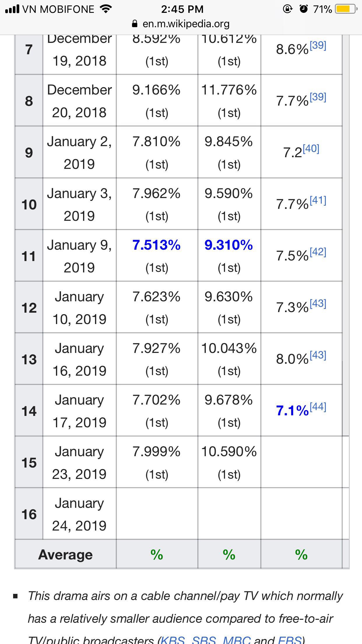Open the EBS link in footnote
The image size is (362, 644).
point(290,640)
